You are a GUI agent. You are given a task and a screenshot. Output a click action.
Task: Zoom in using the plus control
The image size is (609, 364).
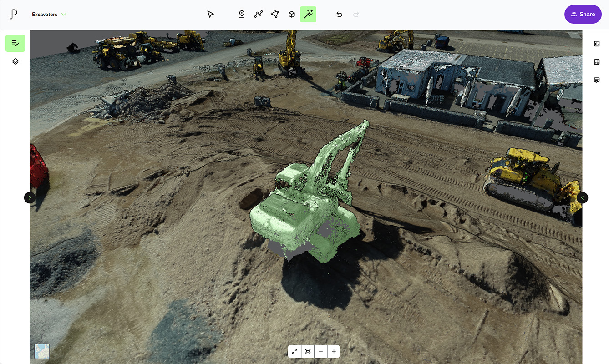[x=334, y=351]
